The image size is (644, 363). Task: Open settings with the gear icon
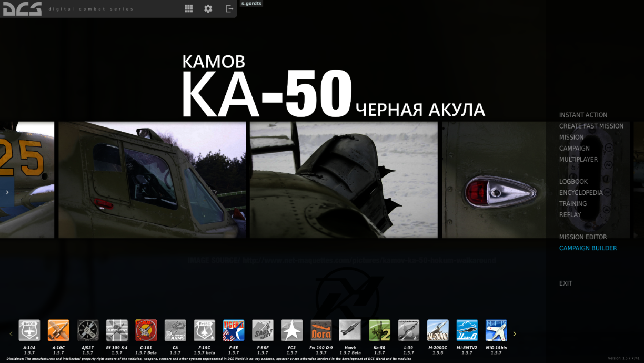(208, 8)
